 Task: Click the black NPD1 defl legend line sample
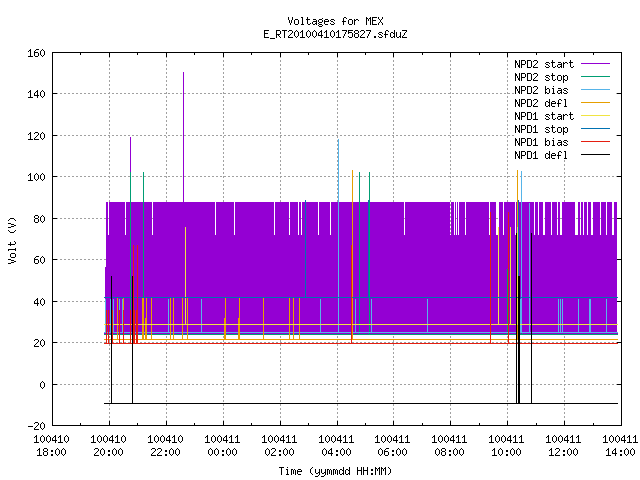[595, 155]
